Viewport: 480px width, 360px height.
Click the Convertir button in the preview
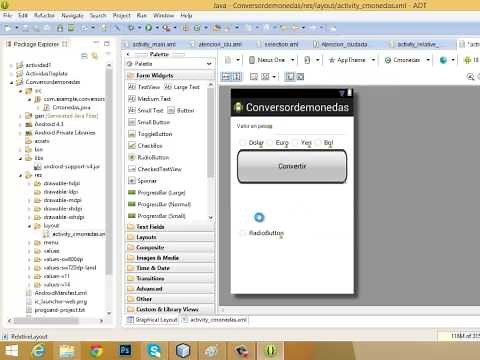tap(292, 166)
